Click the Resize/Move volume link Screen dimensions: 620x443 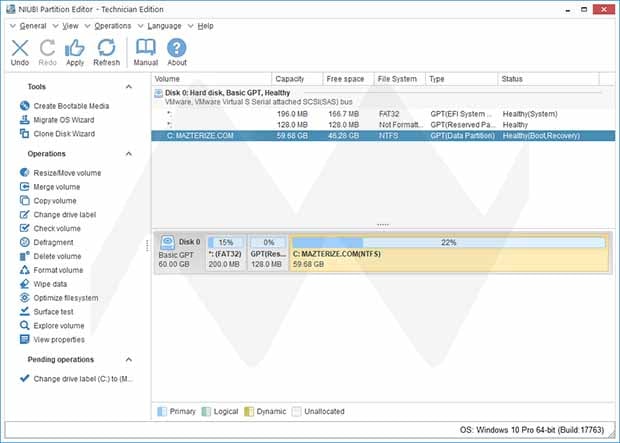[67, 173]
